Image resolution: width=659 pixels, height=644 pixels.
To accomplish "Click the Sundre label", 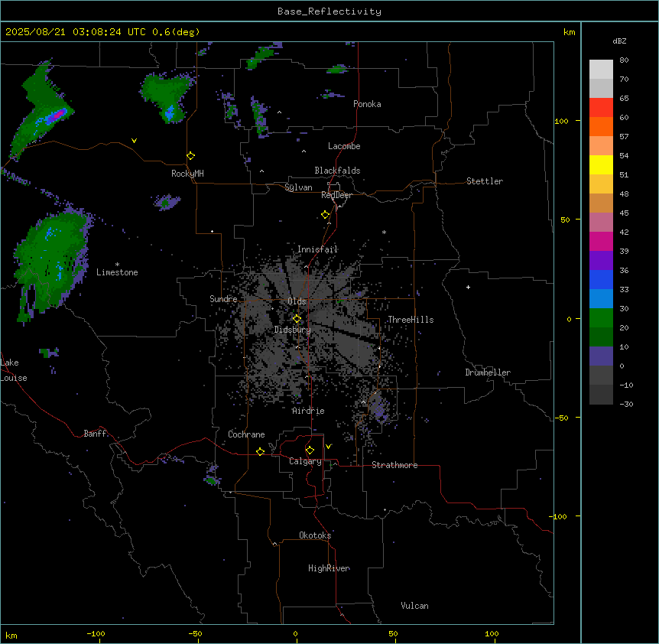I will [x=223, y=299].
